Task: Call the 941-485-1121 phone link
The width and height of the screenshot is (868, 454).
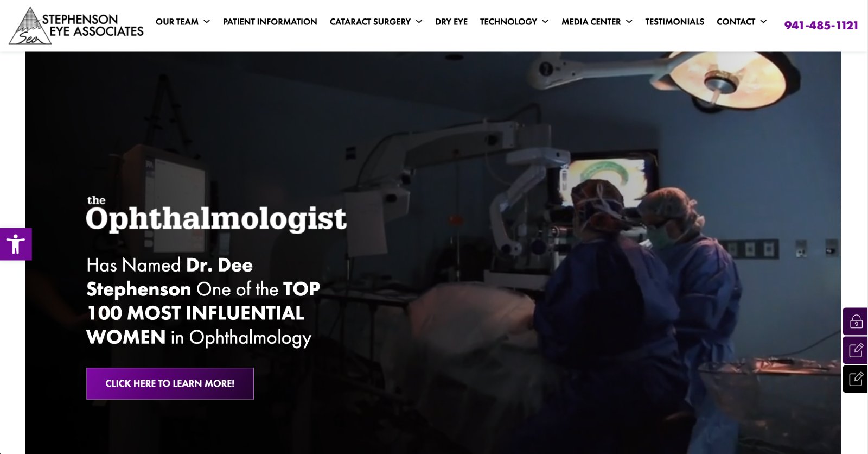Action: pyautogui.click(x=821, y=26)
